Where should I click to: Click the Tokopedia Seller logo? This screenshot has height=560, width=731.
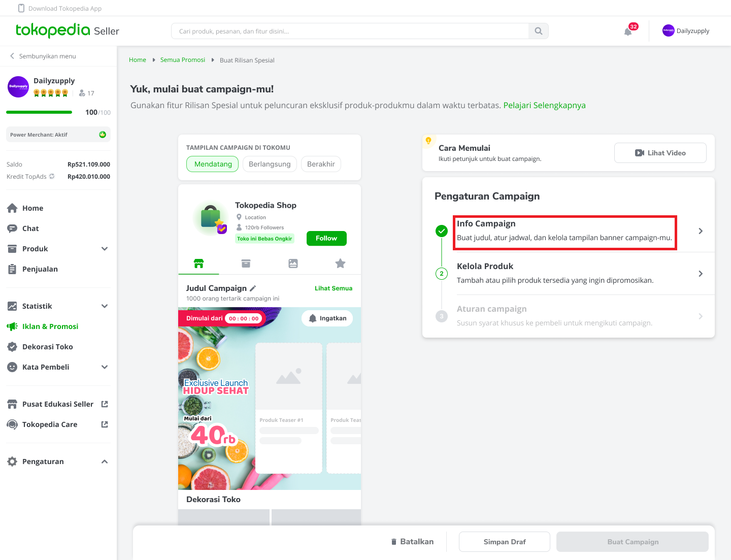pos(68,30)
